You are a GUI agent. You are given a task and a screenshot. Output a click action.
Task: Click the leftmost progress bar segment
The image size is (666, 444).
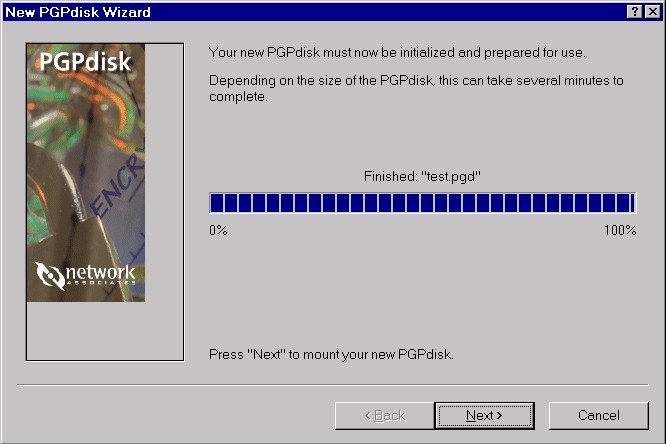[x=217, y=203]
